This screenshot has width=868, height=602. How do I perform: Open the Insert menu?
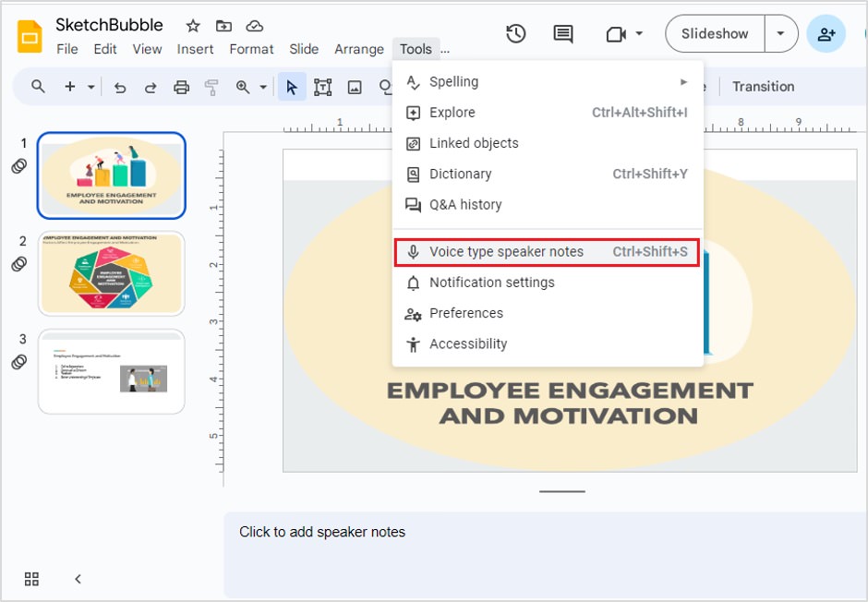[x=196, y=49]
